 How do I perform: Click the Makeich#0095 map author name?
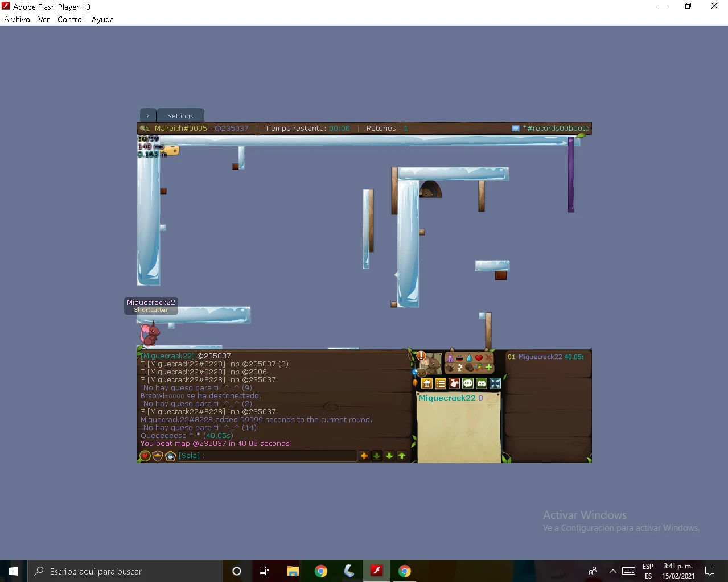[181, 129]
